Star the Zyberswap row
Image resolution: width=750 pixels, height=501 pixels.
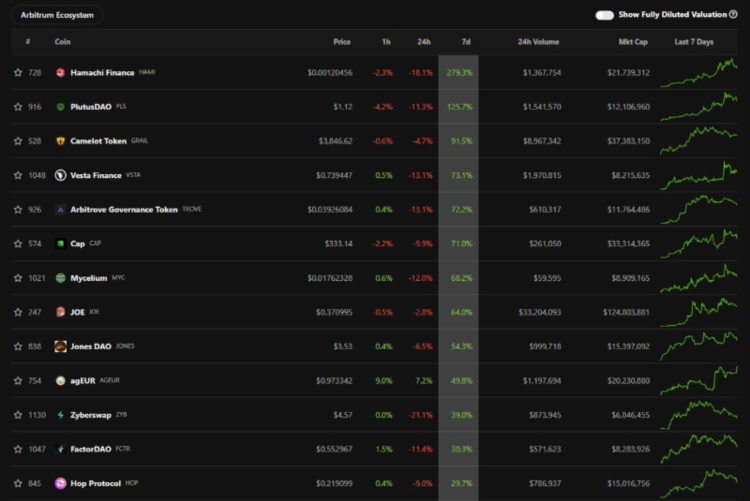[x=18, y=415]
